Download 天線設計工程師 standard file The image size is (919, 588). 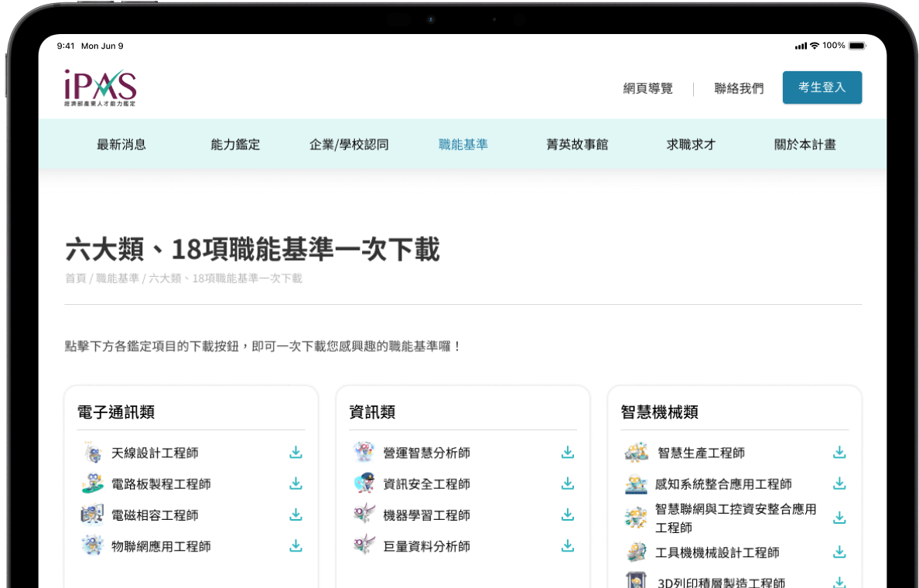coord(296,453)
